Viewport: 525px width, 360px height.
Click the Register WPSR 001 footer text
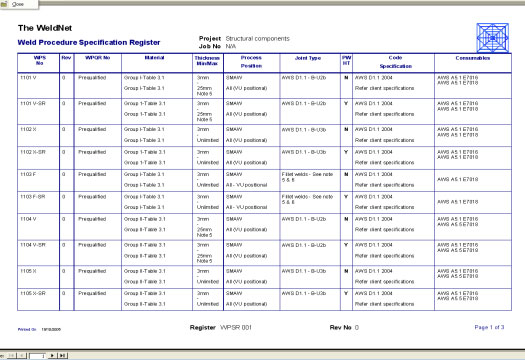tap(221, 328)
